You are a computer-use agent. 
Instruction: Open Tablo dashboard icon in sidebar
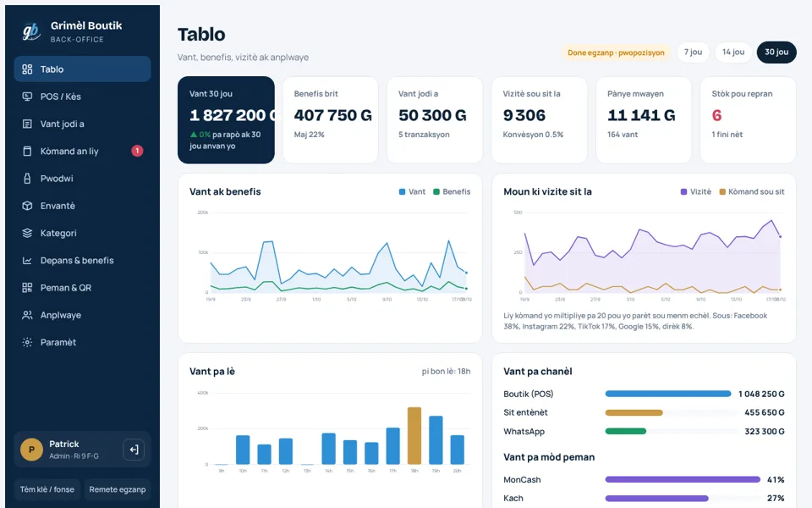click(27, 69)
